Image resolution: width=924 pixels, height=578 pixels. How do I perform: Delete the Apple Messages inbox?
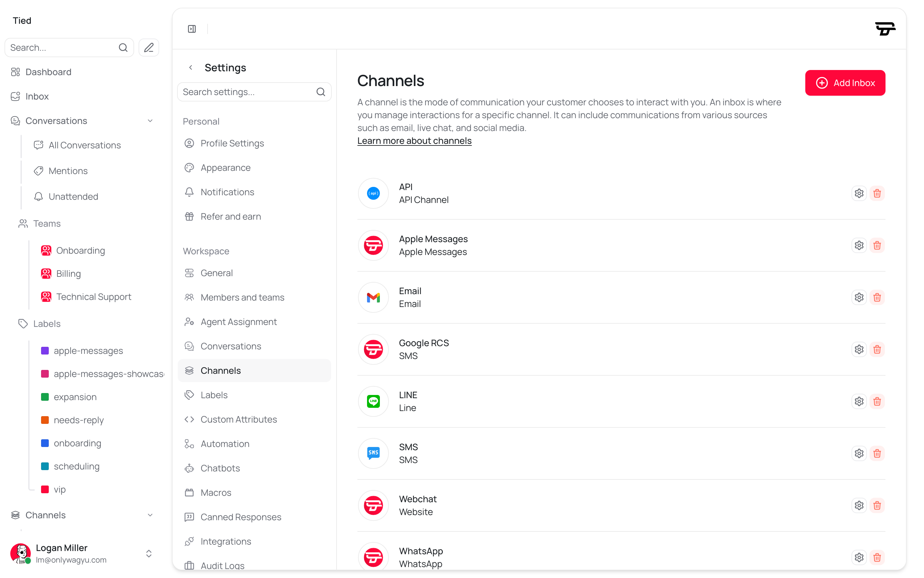tap(877, 245)
